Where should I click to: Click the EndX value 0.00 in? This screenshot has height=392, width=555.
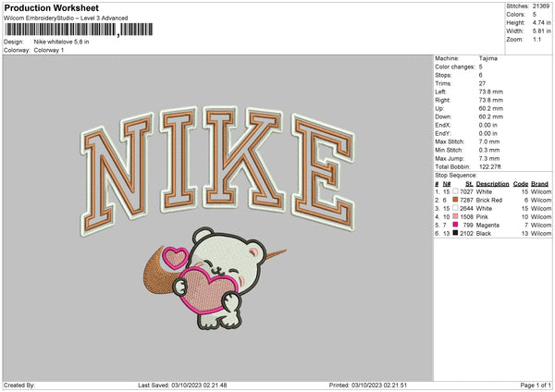coord(488,125)
